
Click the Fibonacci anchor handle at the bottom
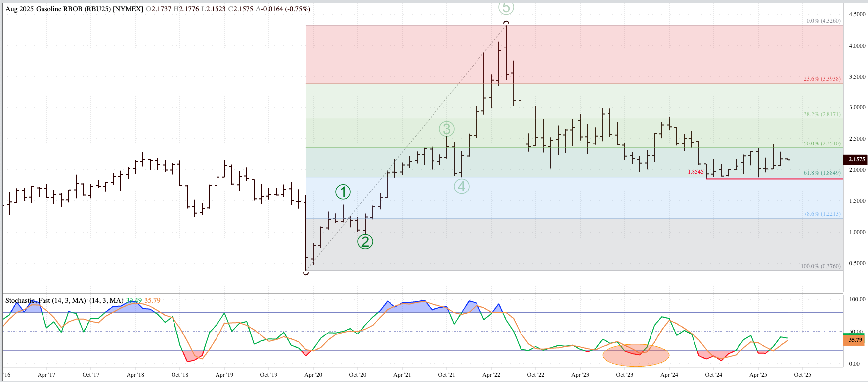click(306, 272)
